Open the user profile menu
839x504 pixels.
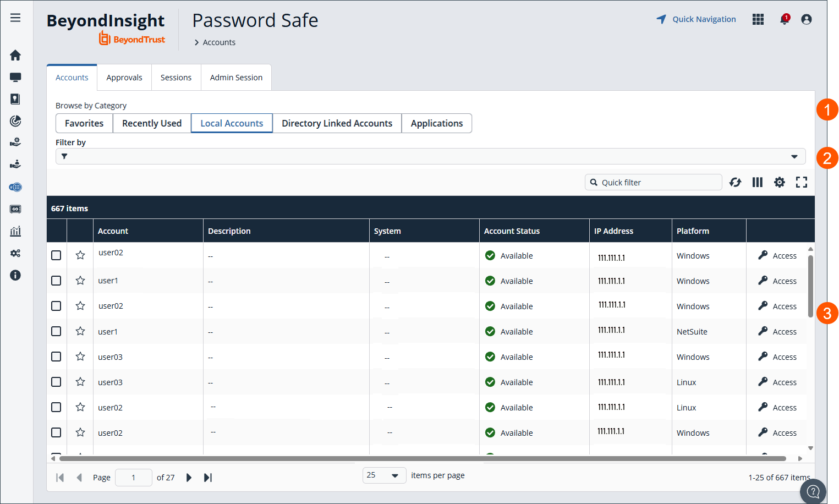[x=807, y=19]
